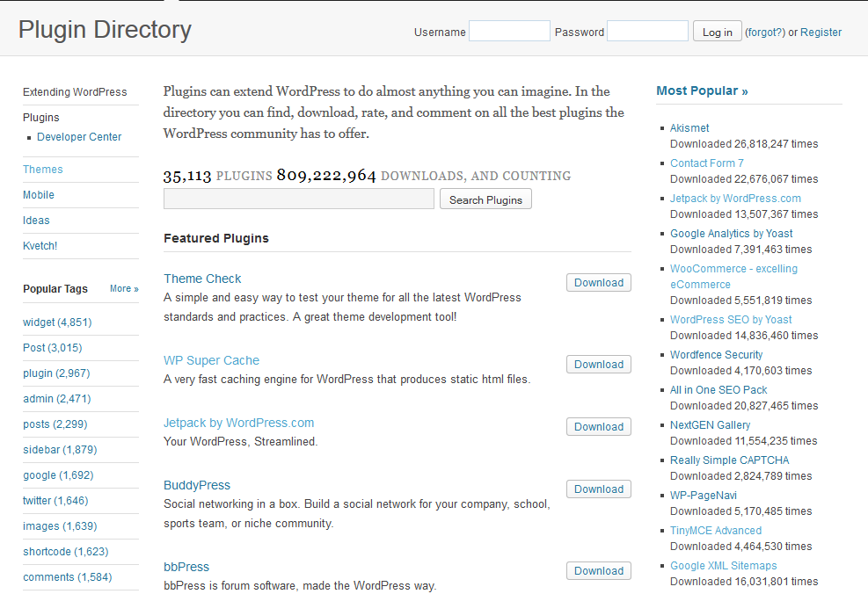Open the admin tag
Image resolution: width=868 pixels, height=594 pixels.
tap(56, 398)
